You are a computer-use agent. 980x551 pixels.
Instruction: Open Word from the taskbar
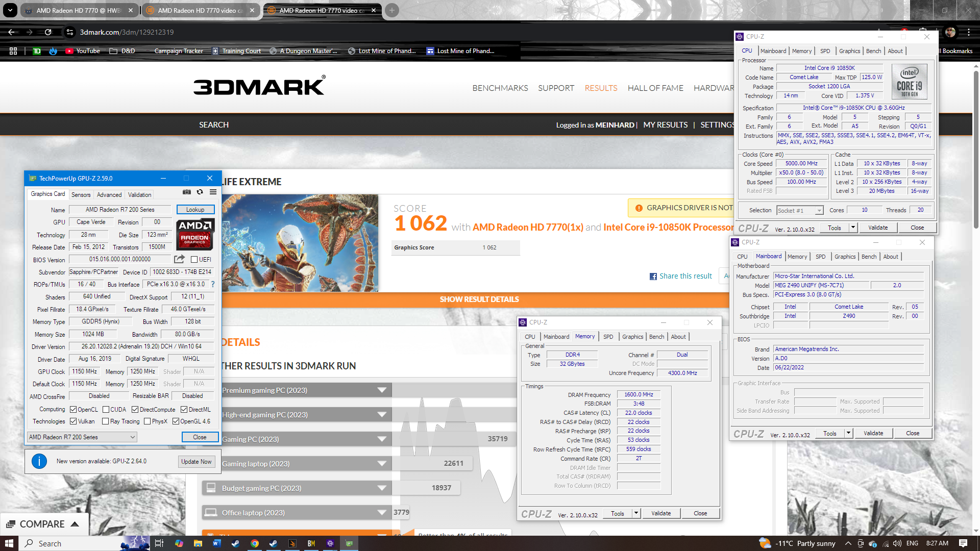pyautogui.click(x=216, y=543)
